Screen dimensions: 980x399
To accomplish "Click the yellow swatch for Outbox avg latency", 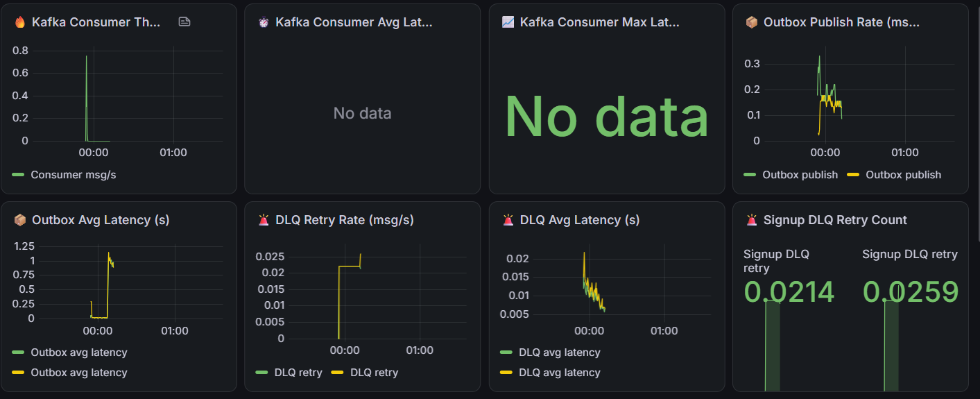I will [19, 373].
